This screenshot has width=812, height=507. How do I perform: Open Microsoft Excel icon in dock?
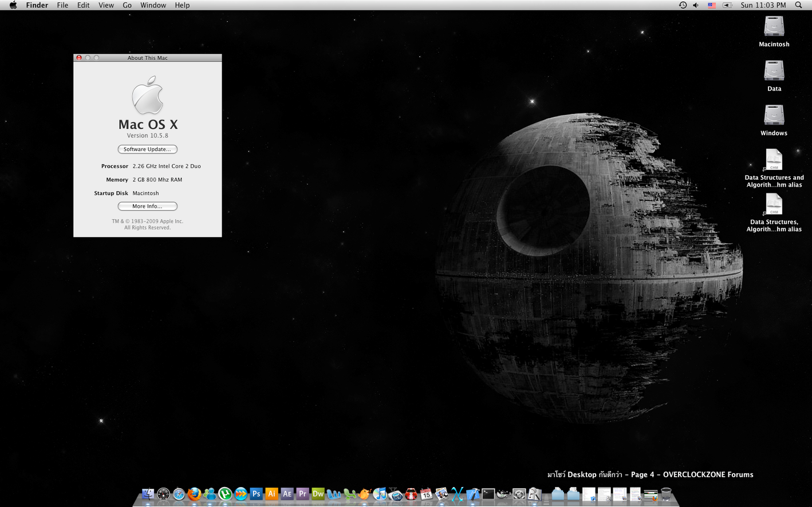[x=349, y=494]
